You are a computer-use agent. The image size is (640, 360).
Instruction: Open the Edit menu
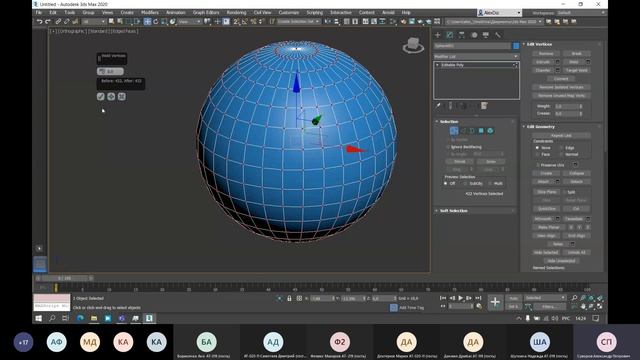click(x=53, y=13)
